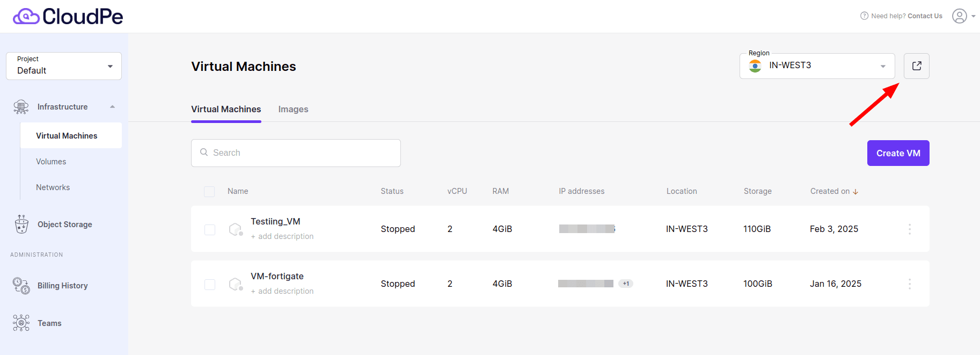980x355 pixels.
Task: Open Billing History from the sidebar
Action: coord(62,285)
